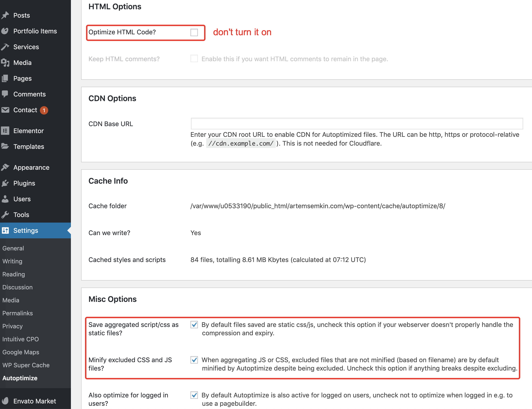Click the Posts pushpin icon
Screen dimensions: 532x409
(x=5, y=15)
